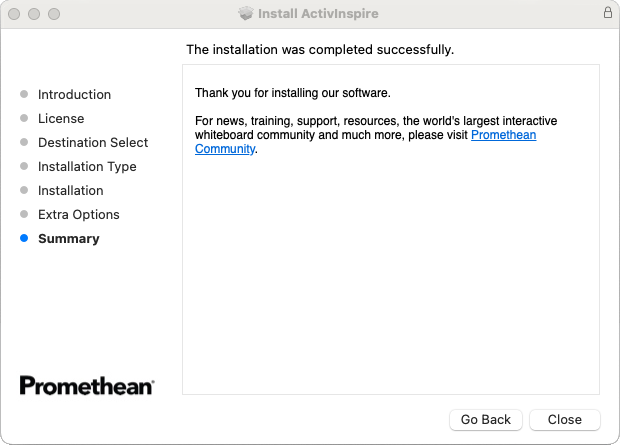Click the 'Thank you for installing' message text
The height and width of the screenshot is (445, 620).
coord(292,94)
